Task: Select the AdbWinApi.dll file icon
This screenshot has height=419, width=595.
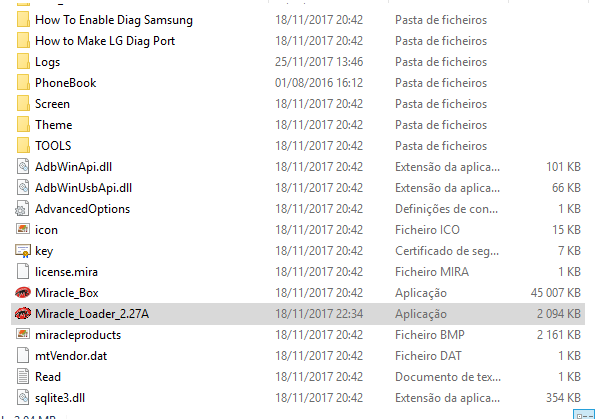Action: (23, 167)
